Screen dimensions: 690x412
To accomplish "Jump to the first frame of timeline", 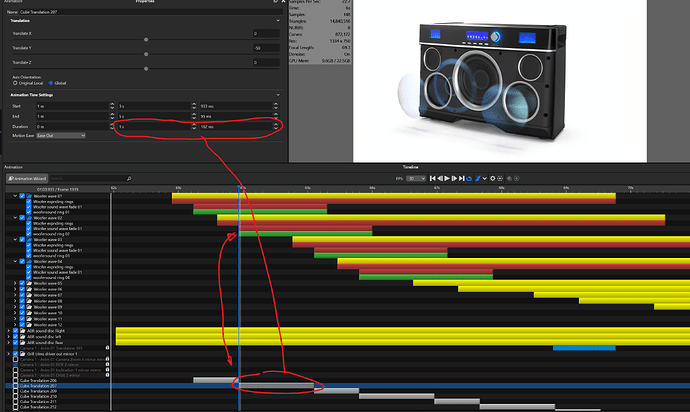I will pyautogui.click(x=433, y=178).
